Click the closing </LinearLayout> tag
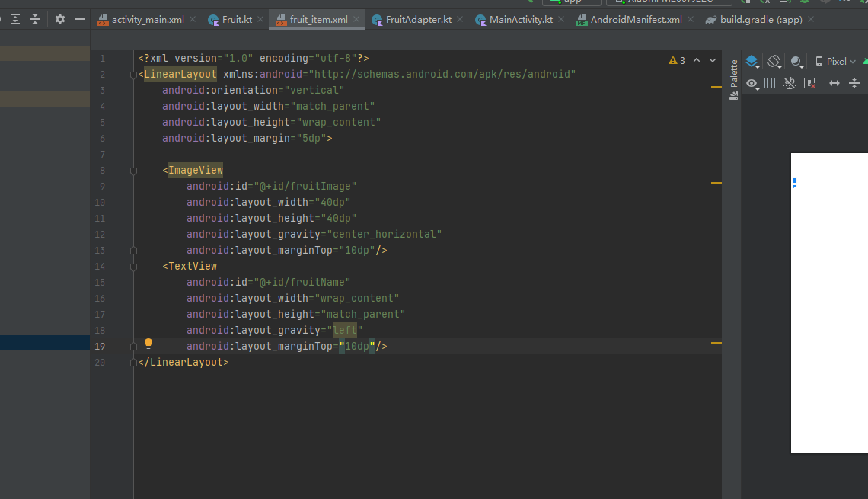Image resolution: width=868 pixels, height=499 pixels. [x=183, y=362]
